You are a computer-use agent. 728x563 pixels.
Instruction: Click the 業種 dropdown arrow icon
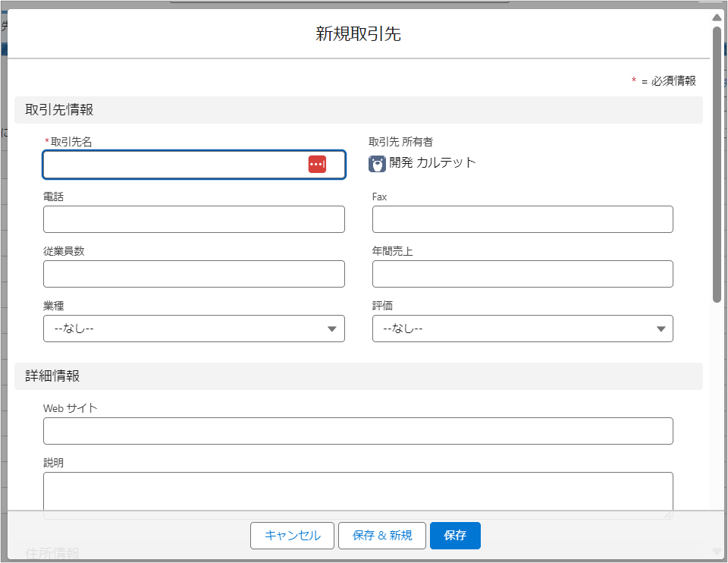coord(331,329)
